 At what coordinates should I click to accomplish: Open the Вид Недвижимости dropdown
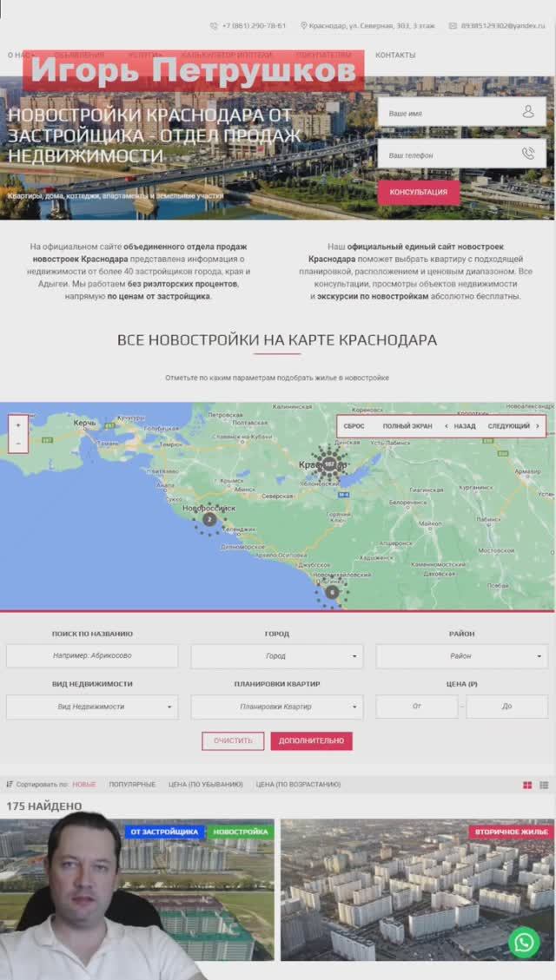pyautogui.click(x=92, y=707)
